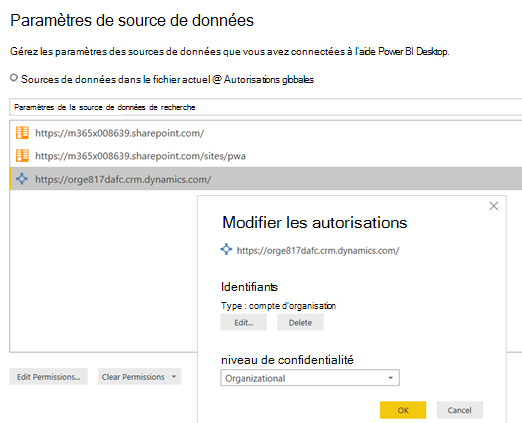This screenshot has height=423, width=522.
Task: Click the SharePoint sites/pwa source icon
Action: (x=22, y=156)
